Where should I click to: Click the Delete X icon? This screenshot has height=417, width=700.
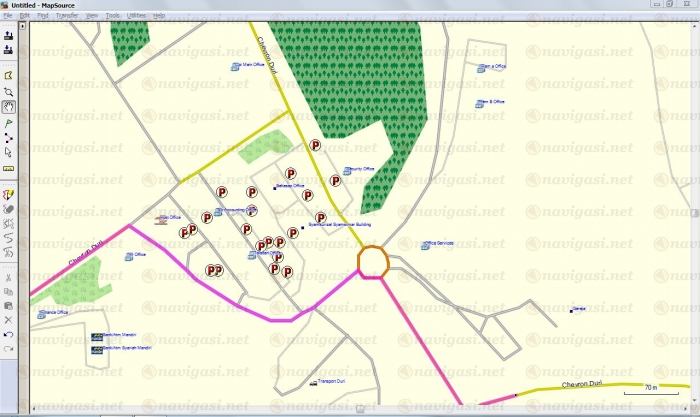tap(9, 319)
